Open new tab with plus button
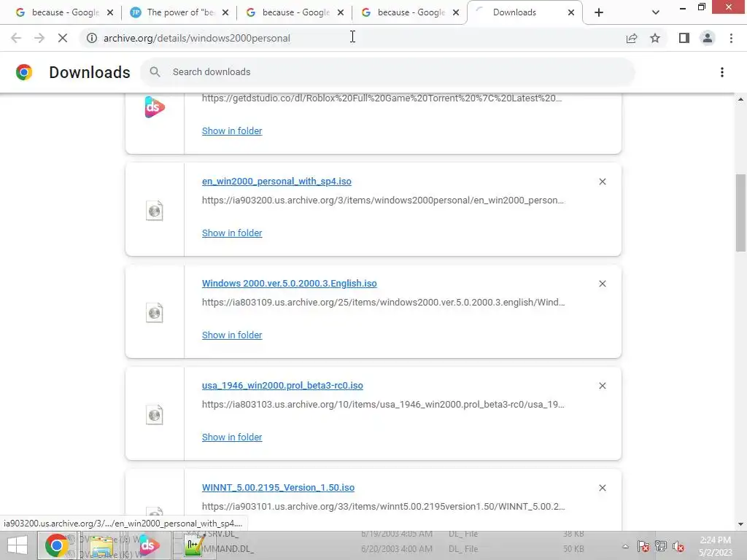The image size is (747, 560). [x=599, y=12]
